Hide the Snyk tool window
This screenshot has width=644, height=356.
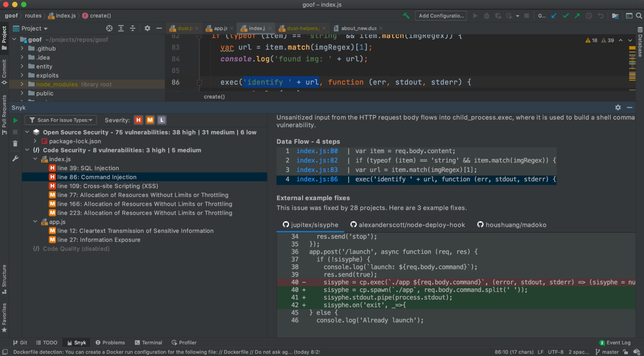[630, 108]
